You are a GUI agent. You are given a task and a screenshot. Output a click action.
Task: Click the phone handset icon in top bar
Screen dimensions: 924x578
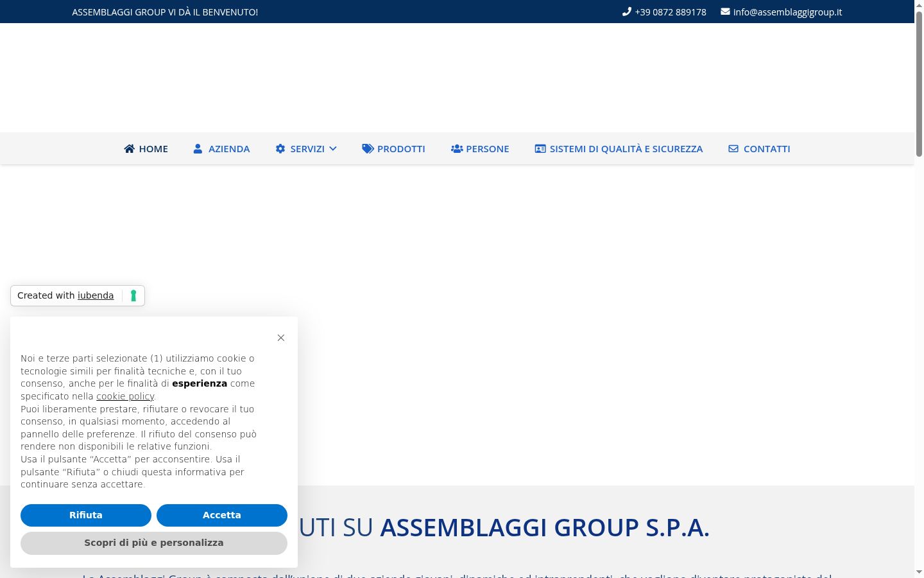pos(627,12)
